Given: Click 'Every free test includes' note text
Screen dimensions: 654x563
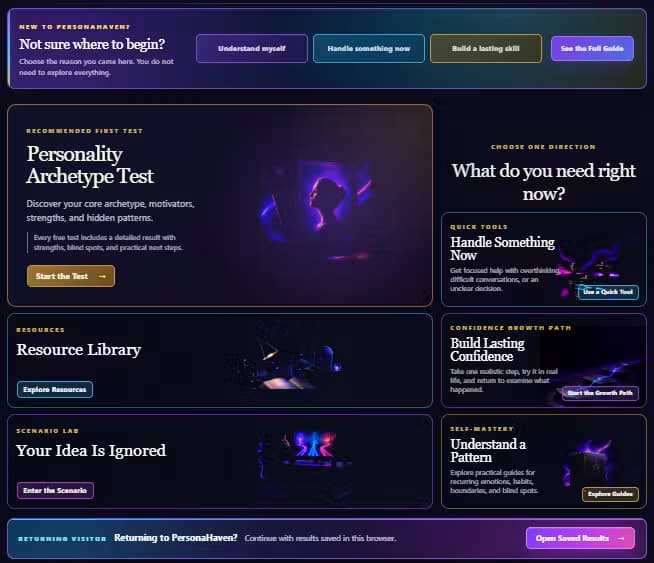Looking at the screenshot, I should 108,242.
